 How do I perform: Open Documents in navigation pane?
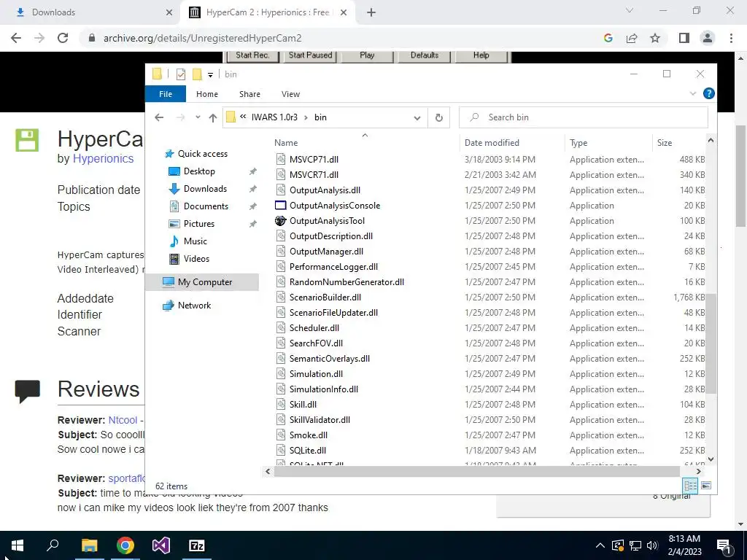[206, 206]
